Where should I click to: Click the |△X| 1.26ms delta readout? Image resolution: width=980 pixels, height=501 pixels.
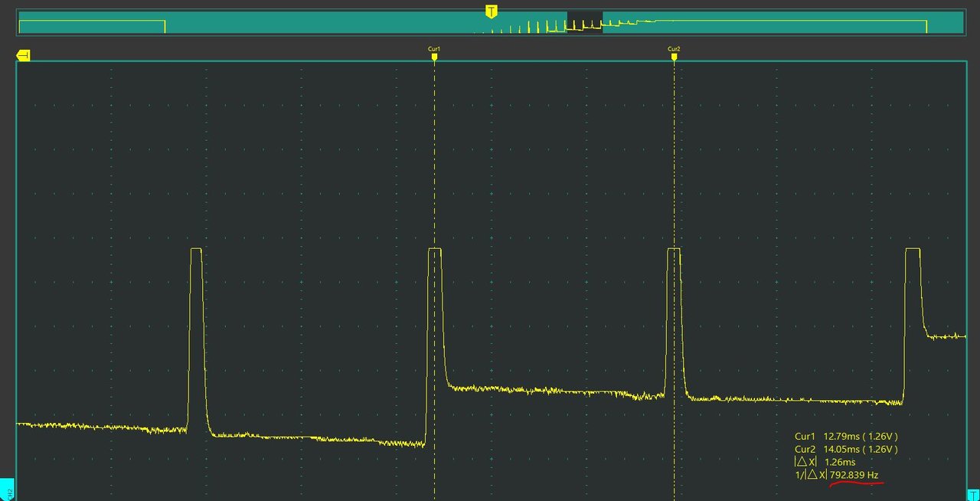(x=825, y=462)
